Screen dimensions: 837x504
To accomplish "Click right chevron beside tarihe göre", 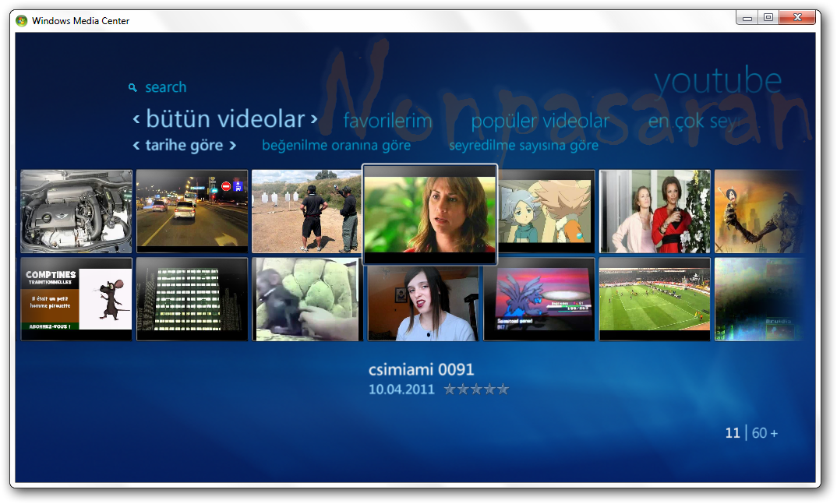I will point(232,145).
